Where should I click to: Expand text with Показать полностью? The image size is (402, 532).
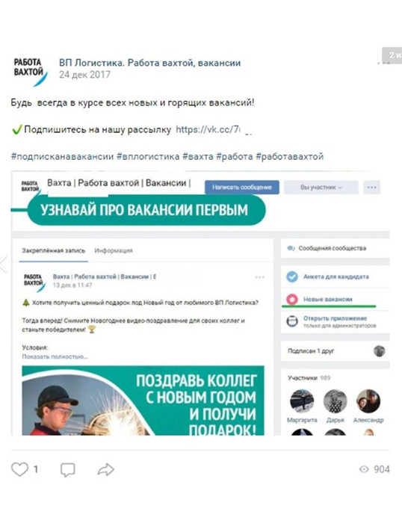pos(55,356)
